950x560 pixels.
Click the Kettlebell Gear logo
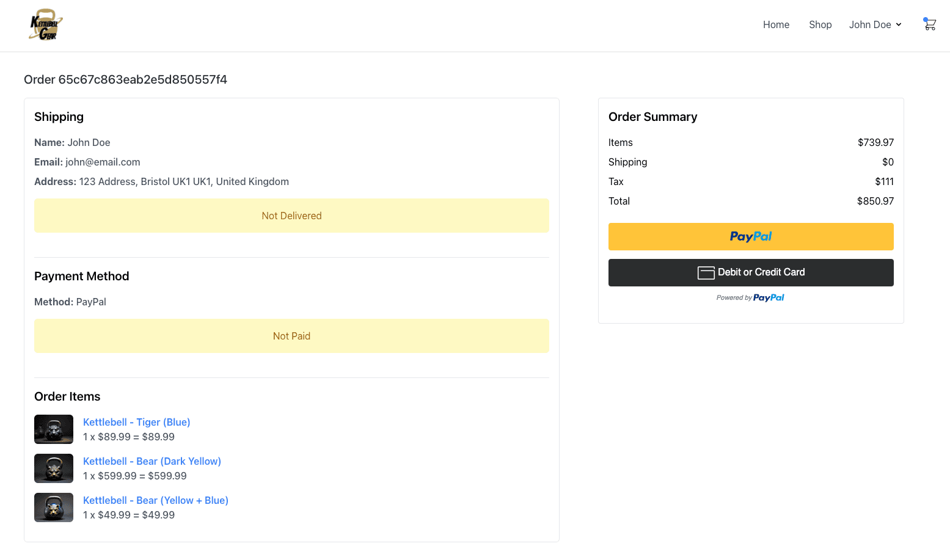point(44,24)
